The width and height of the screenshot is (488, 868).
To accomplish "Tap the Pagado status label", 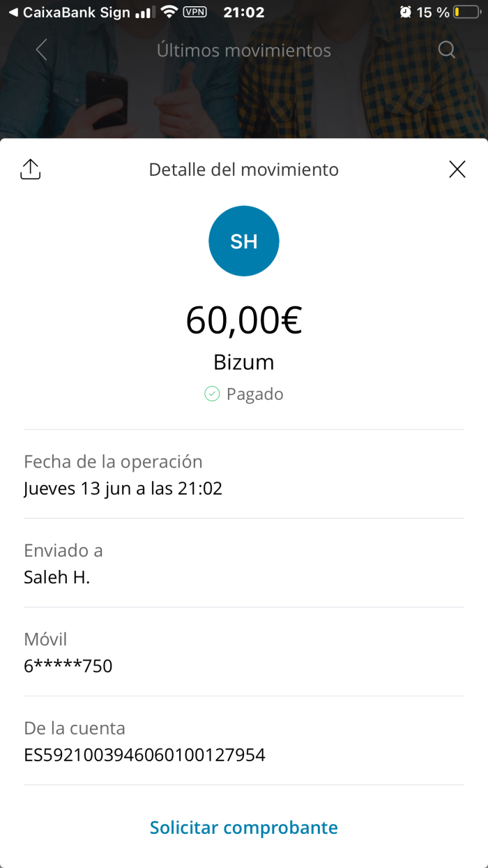I will point(254,394).
